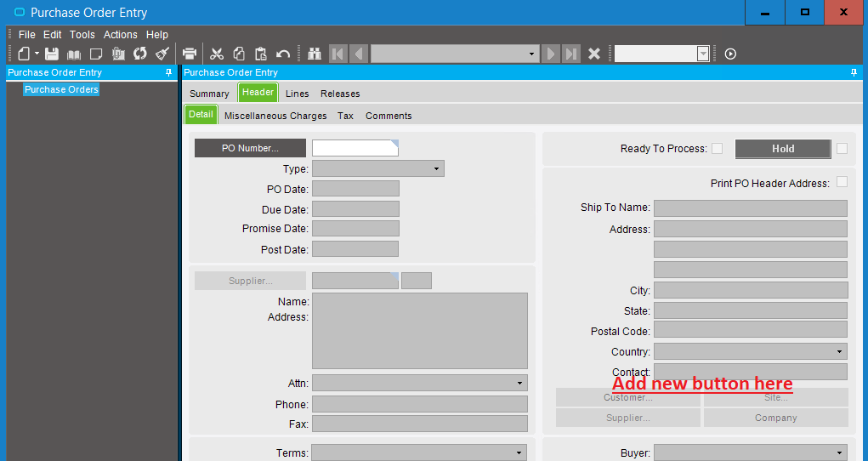Click the memo note toolbar icon
The height and width of the screenshot is (461, 868).
coord(96,54)
